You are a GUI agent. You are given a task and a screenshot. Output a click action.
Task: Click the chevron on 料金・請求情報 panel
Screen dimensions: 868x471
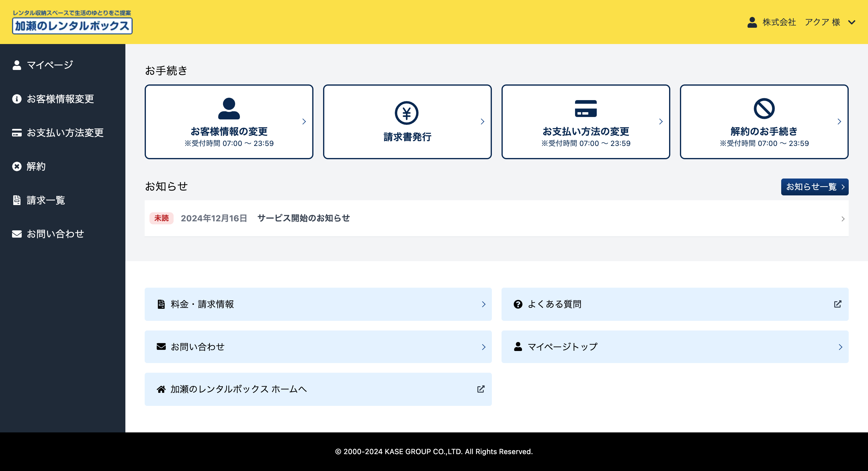coord(483,304)
